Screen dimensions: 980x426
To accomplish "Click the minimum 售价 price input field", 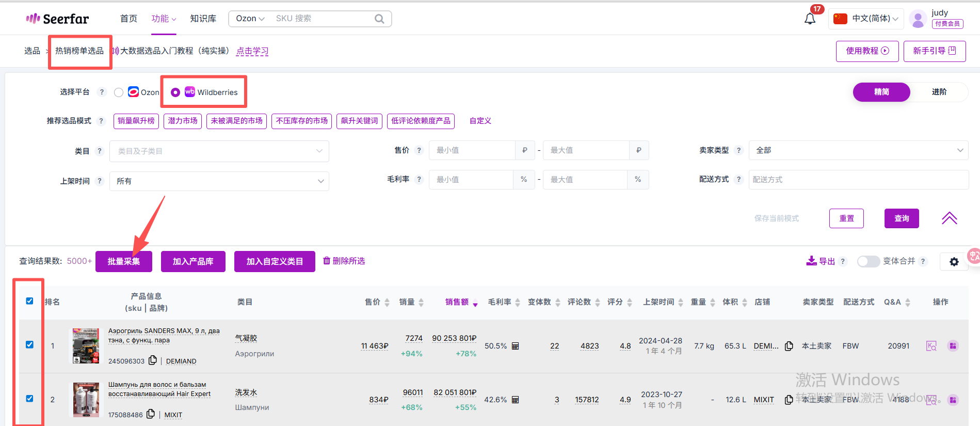I will click(x=472, y=150).
